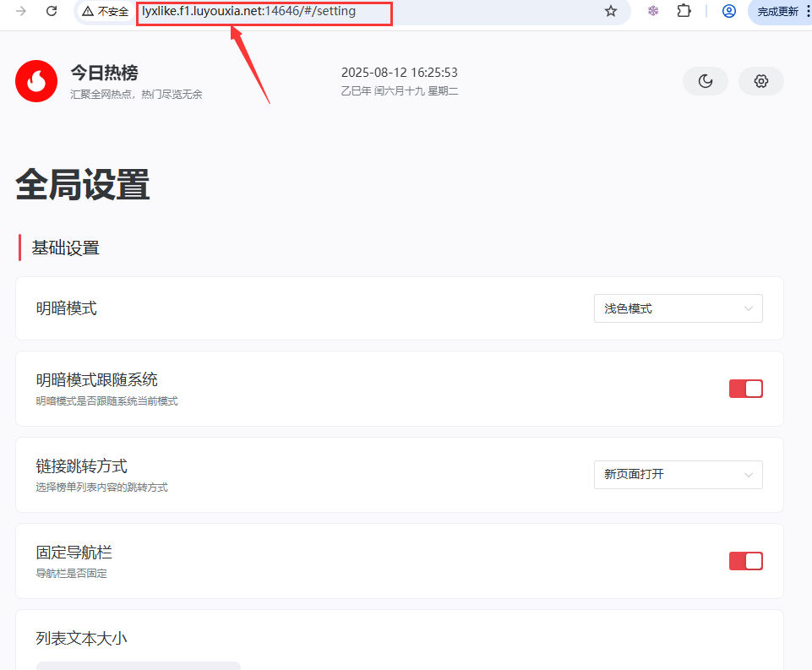The height and width of the screenshot is (670, 812).
Task: Open the 浅色模式 dropdown
Action: tap(678, 308)
